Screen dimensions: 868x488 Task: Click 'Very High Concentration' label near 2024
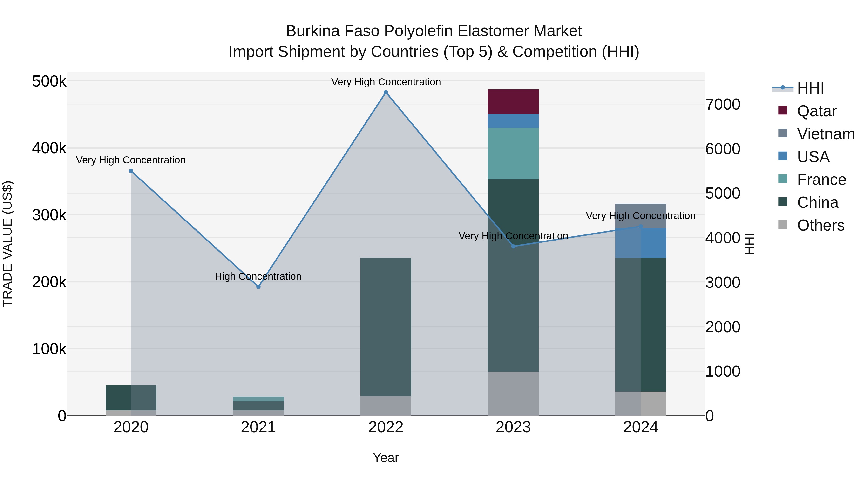click(x=641, y=215)
